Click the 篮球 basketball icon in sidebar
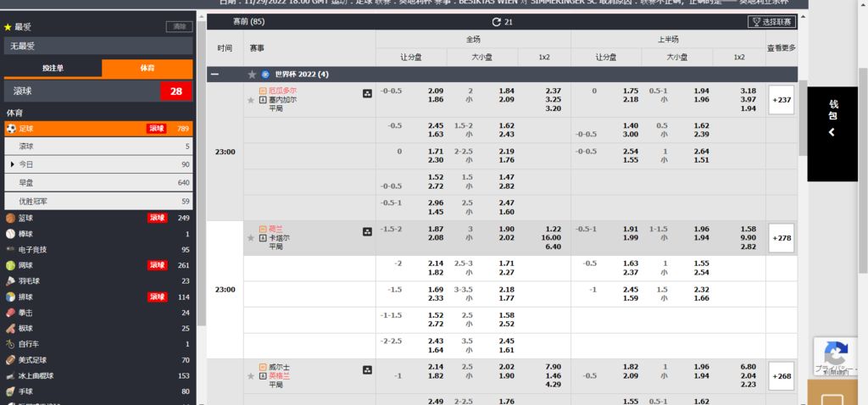 (x=10, y=219)
